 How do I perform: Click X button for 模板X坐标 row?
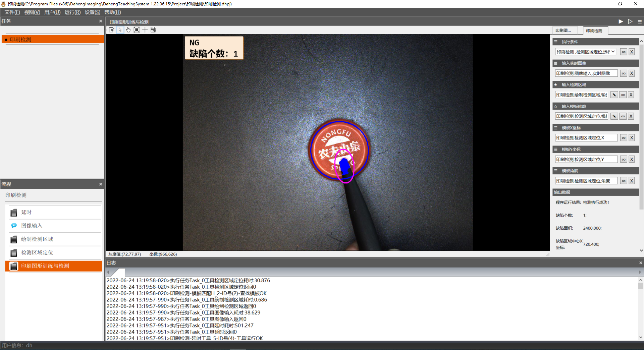point(632,138)
